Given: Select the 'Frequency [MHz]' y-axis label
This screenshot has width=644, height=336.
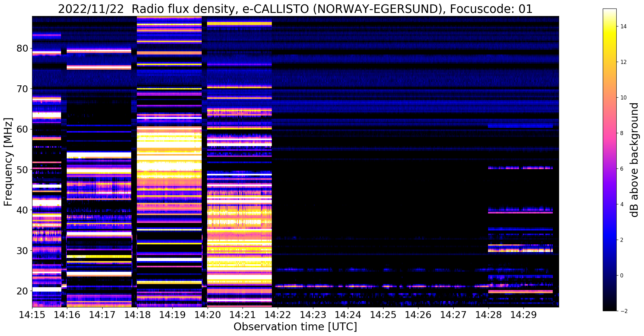Looking at the screenshot, I should [x=8, y=162].
